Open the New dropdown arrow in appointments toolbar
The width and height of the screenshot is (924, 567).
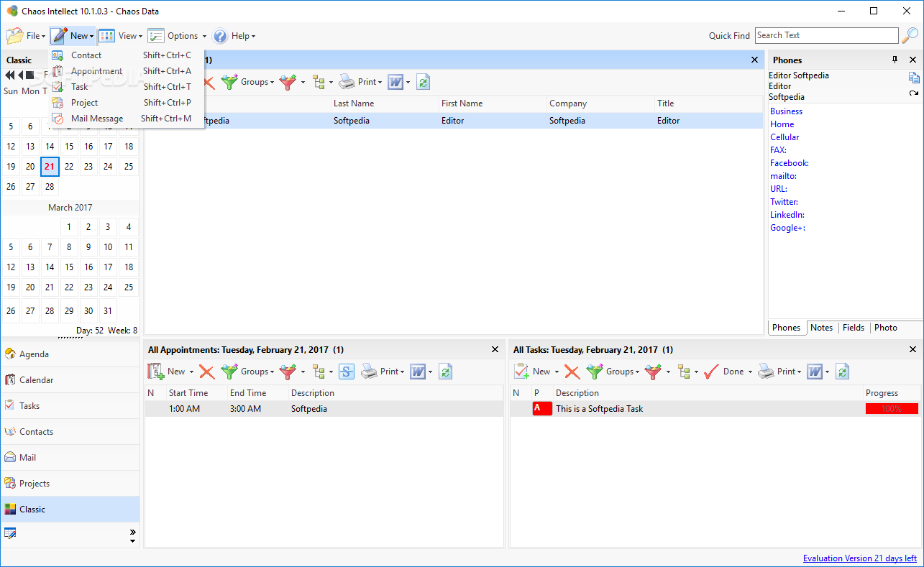(191, 372)
